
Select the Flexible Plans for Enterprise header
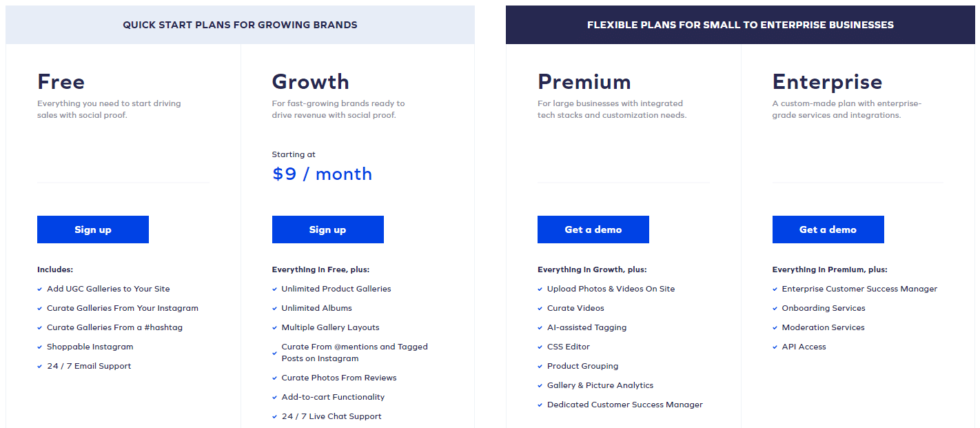740,25
